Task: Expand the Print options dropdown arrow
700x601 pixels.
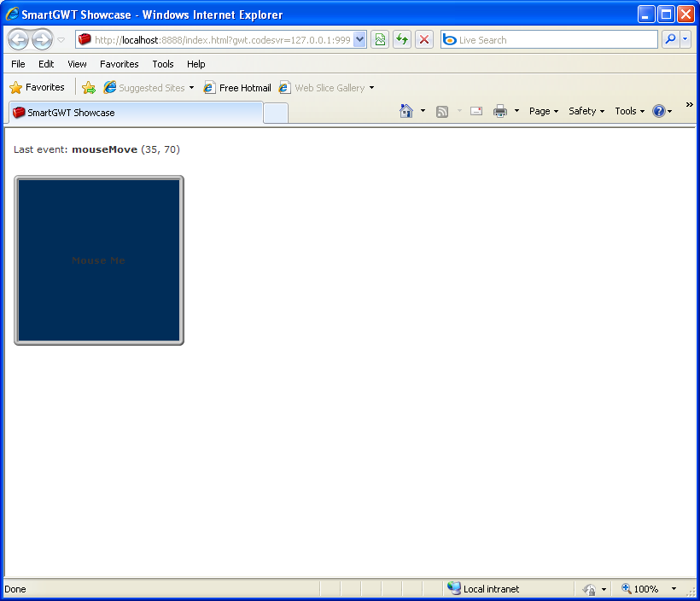Action: click(x=516, y=111)
